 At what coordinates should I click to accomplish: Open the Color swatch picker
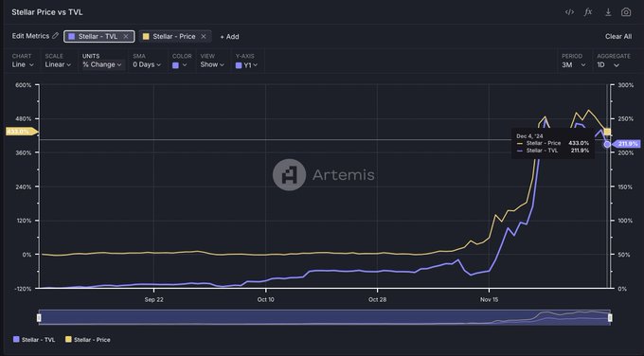(x=180, y=65)
